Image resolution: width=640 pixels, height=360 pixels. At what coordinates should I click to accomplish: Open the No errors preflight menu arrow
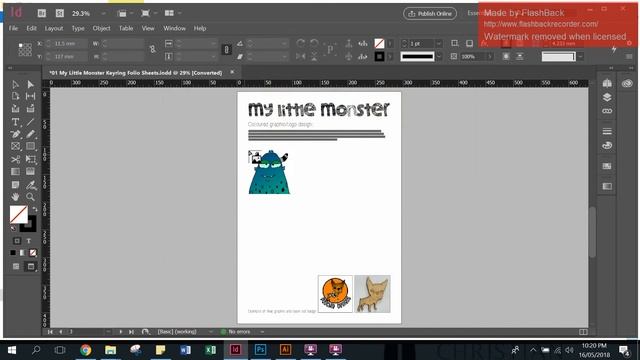pos(262,332)
